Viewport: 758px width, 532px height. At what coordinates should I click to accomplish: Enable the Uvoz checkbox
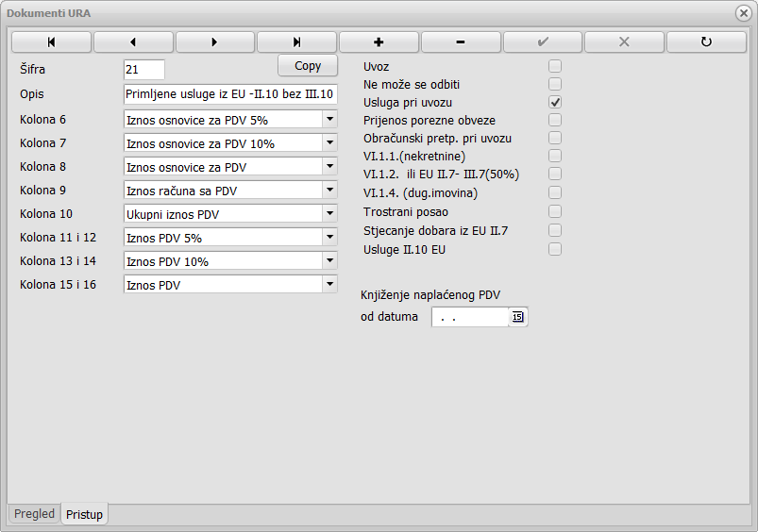coord(555,66)
